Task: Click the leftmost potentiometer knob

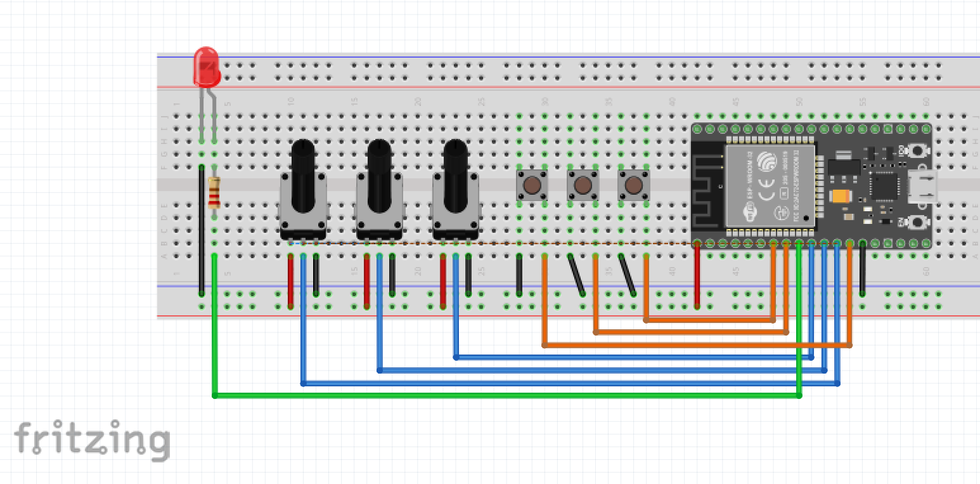Action: (303, 176)
